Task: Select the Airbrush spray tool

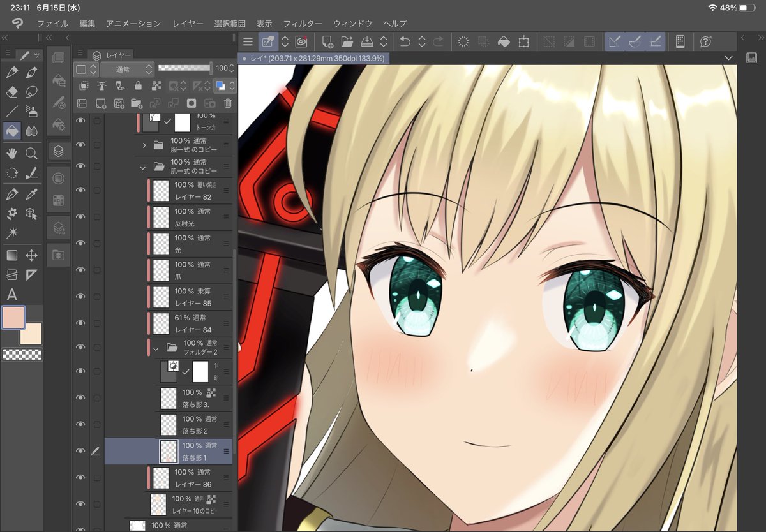Action: click(x=31, y=112)
